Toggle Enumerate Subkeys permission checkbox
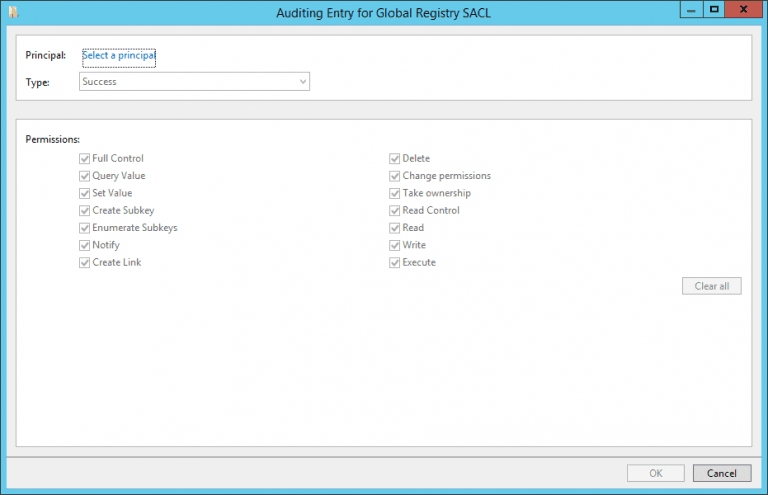 pyautogui.click(x=85, y=228)
